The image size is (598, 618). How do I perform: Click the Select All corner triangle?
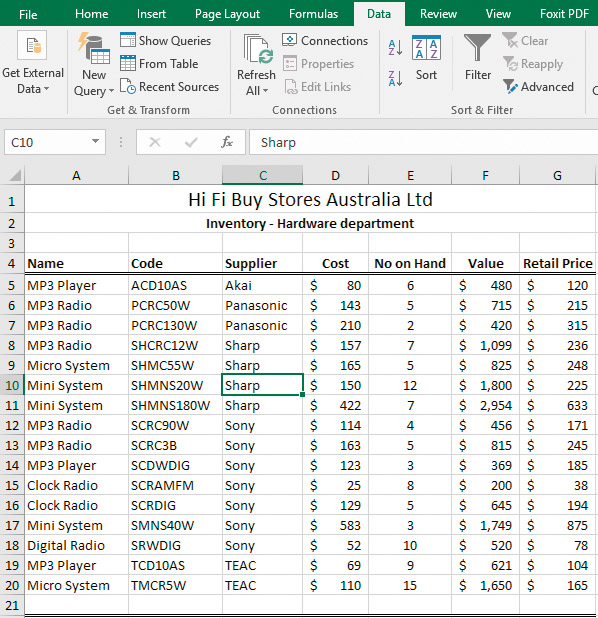pyautogui.click(x=14, y=175)
